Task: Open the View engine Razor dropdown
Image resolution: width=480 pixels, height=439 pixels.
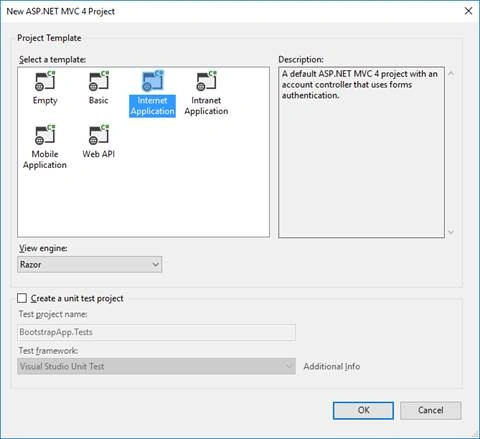Action: coord(90,264)
